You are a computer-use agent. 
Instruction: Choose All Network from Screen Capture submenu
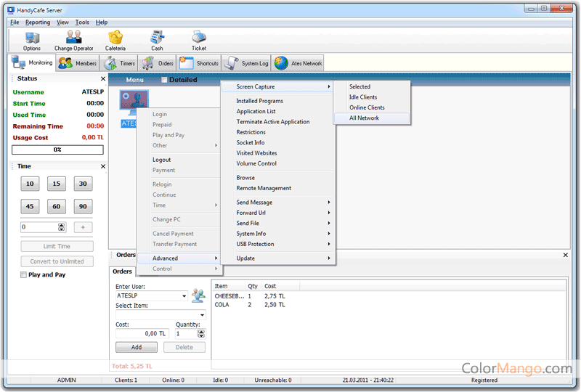pyautogui.click(x=364, y=118)
